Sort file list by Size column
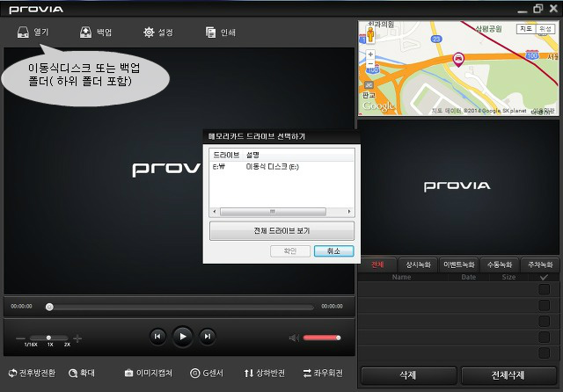The height and width of the screenshot is (392, 563). click(508, 277)
